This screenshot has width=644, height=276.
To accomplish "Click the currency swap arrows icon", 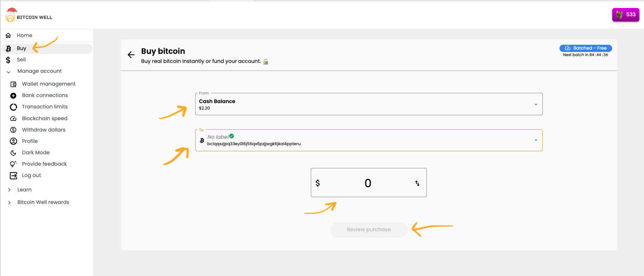I will (x=417, y=183).
